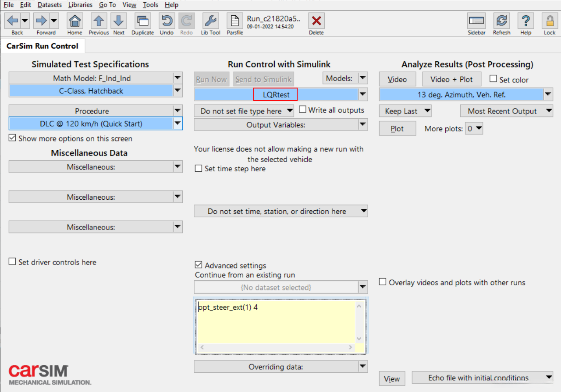Open the Edit menu

point(25,5)
